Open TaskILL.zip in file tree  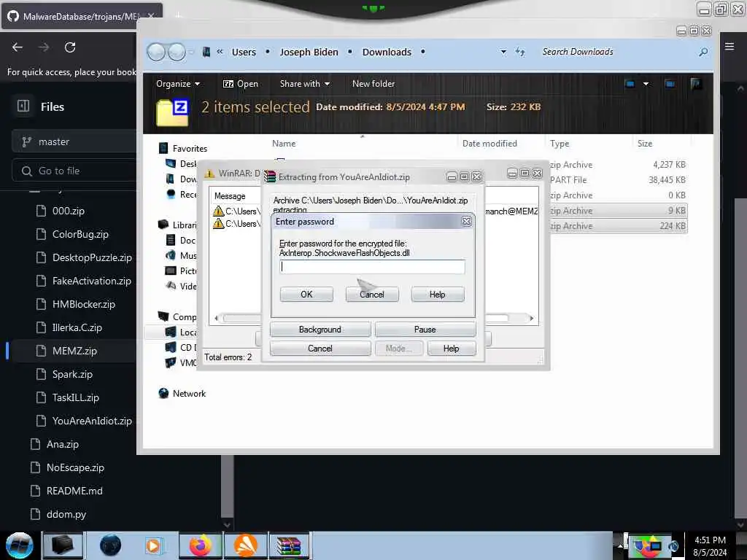click(75, 397)
